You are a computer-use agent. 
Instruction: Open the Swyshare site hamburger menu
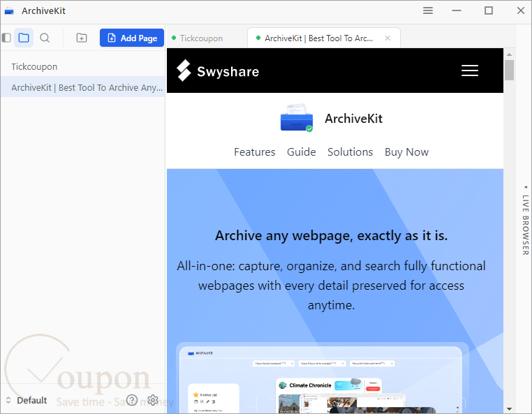(470, 71)
